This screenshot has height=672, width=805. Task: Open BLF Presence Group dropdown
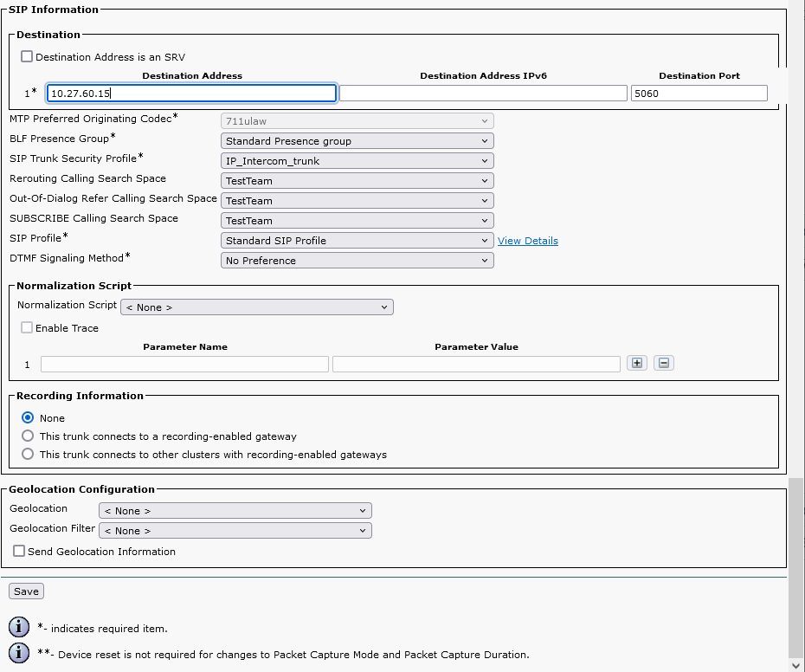click(357, 141)
